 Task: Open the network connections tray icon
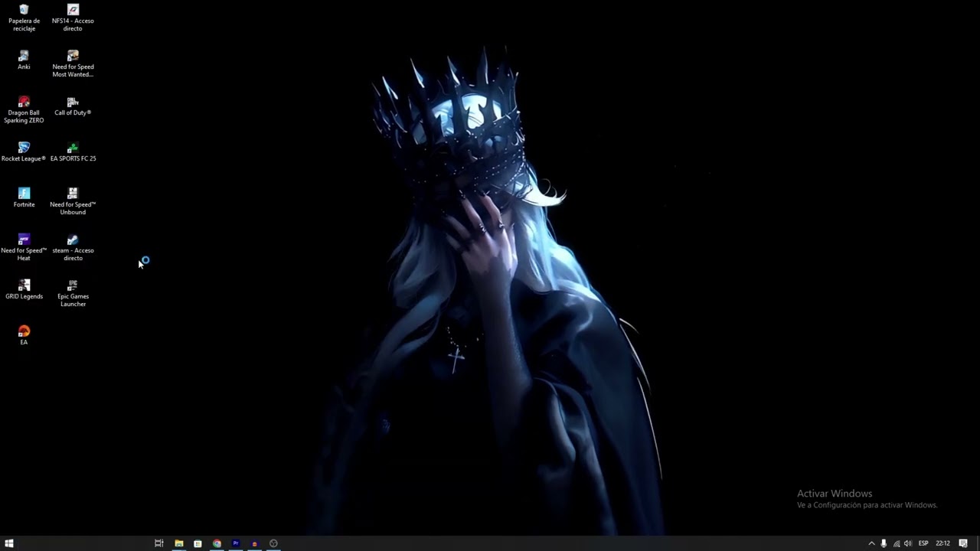(897, 543)
